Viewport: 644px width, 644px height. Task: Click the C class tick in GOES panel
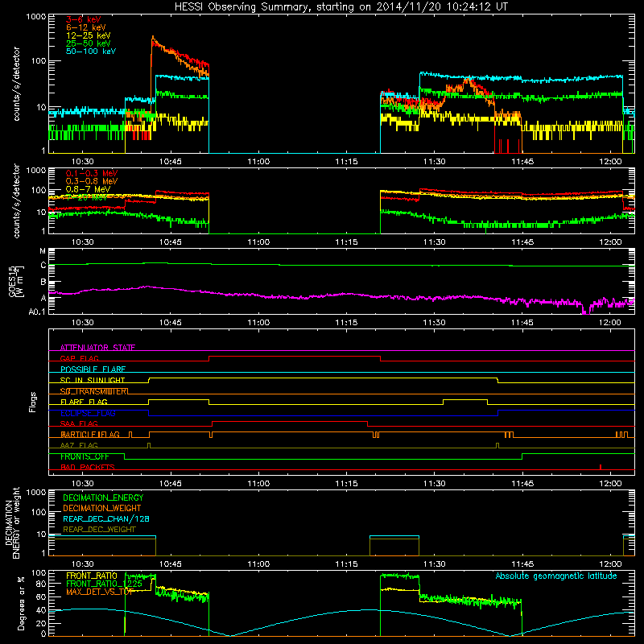[x=43, y=266]
